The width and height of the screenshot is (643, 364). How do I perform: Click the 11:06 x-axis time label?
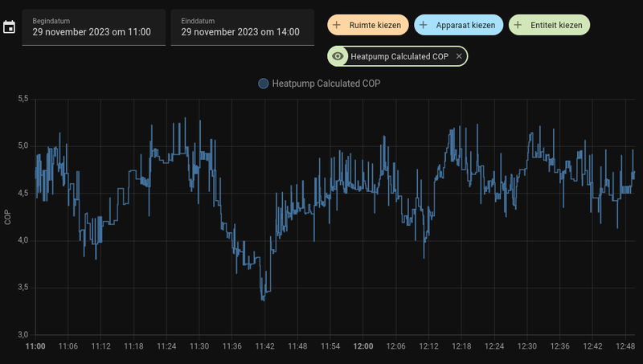pyautogui.click(x=68, y=346)
